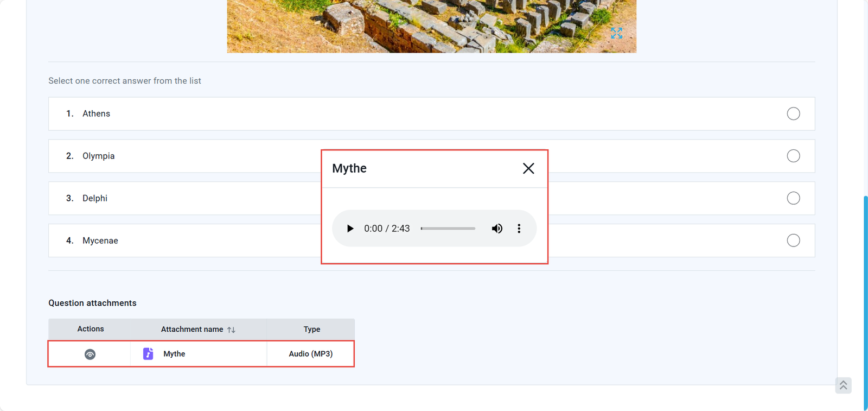This screenshot has width=868, height=411.
Task: Click the Athens answer text
Action: point(96,113)
